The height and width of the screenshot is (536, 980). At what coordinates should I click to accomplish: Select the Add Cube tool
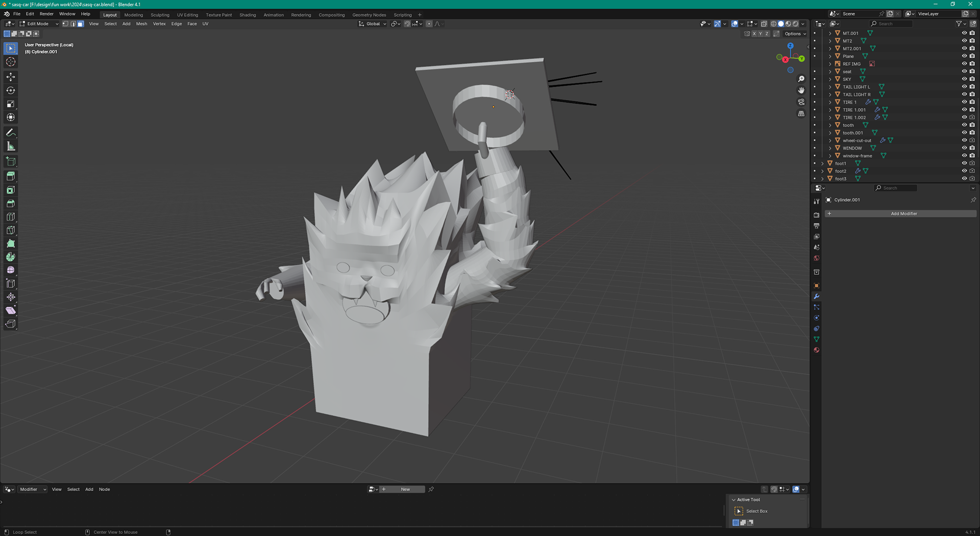(x=11, y=162)
